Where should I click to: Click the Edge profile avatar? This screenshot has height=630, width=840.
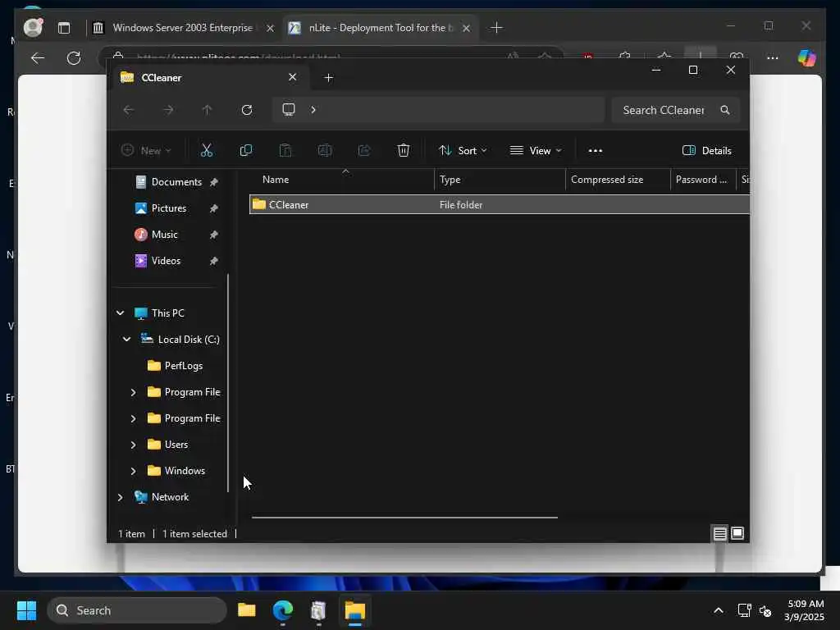33,27
